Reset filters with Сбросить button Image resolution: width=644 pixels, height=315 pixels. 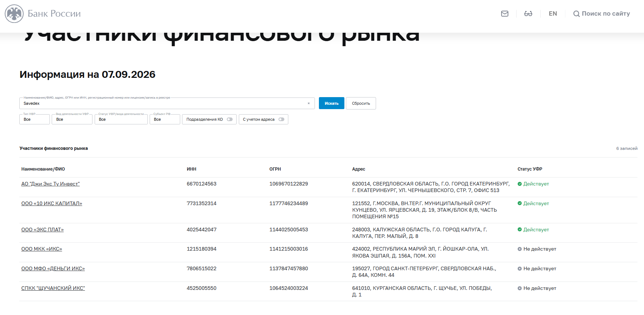(x=361, y=103)
